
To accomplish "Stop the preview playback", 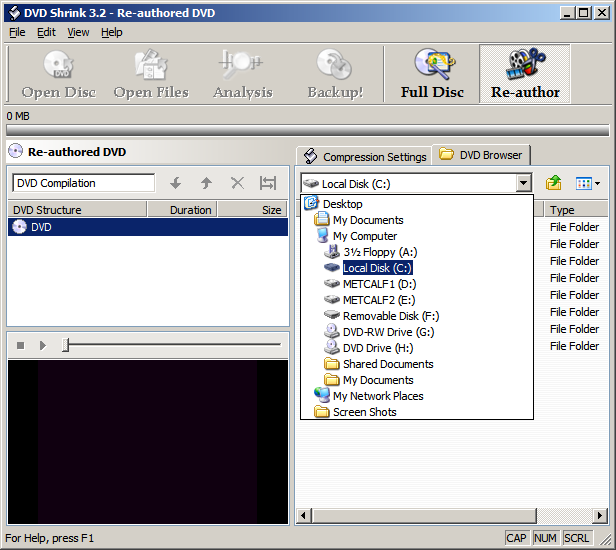I will [21, 345].
